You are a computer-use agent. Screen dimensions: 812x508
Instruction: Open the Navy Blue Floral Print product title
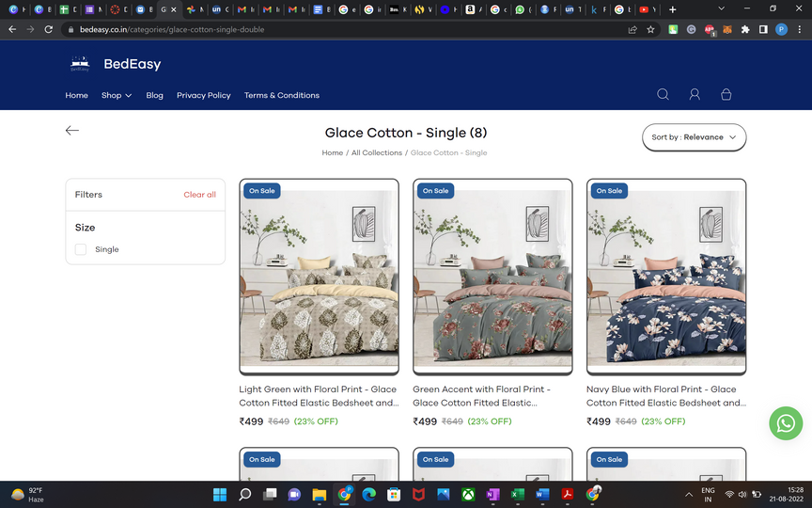pos(666,395)
